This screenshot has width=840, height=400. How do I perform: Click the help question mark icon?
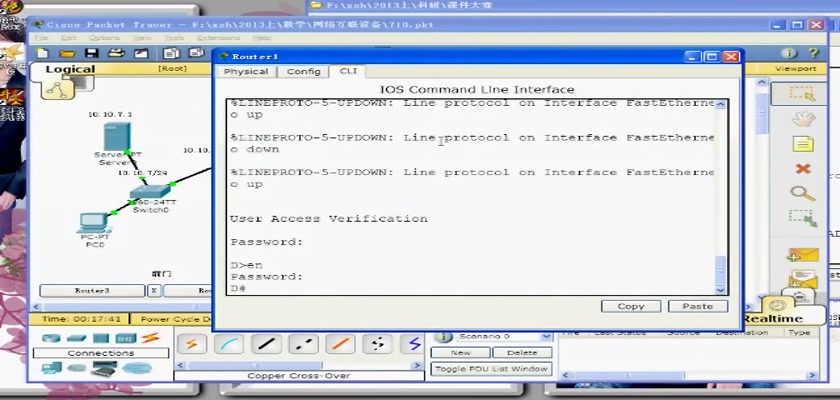813,53
